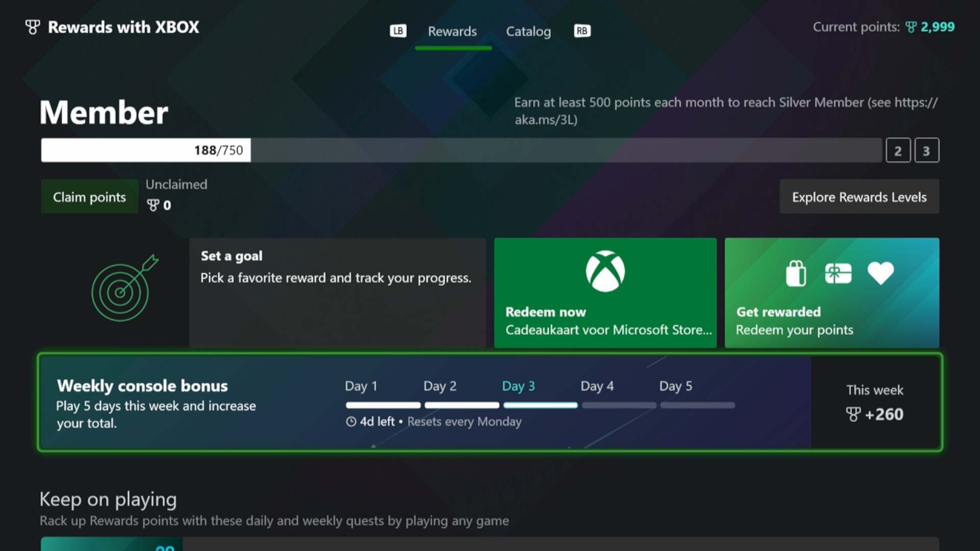Click the Member level heading
The image size is (980, 551).
(104, 112)
